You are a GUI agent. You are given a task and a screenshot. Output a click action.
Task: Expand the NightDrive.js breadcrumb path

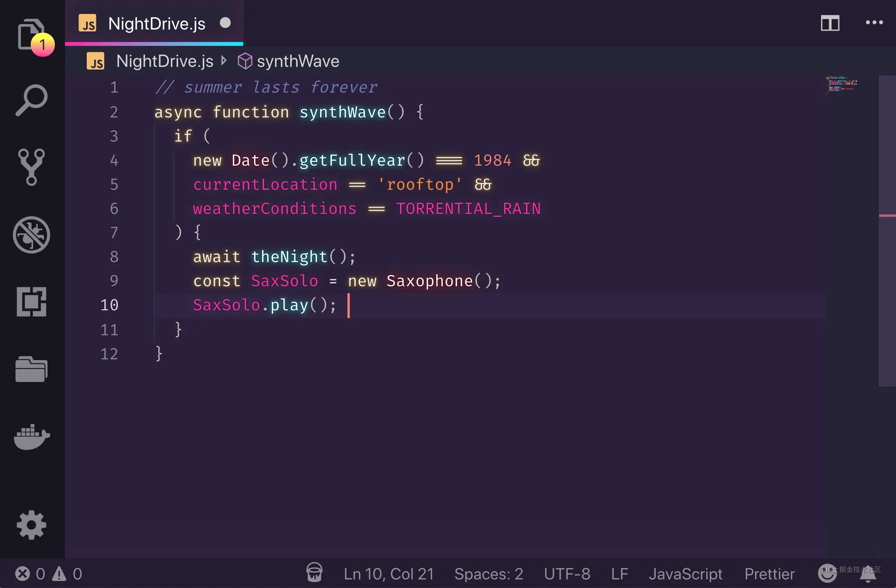(163, 60)
